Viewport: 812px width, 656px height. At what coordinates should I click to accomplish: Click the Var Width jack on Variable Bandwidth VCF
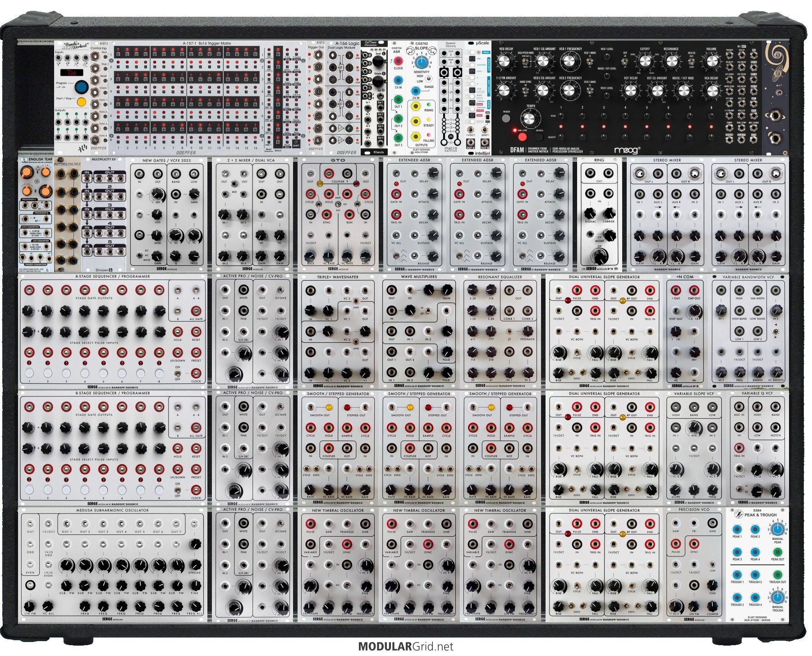pyautogui.click(x=757, y=291)
